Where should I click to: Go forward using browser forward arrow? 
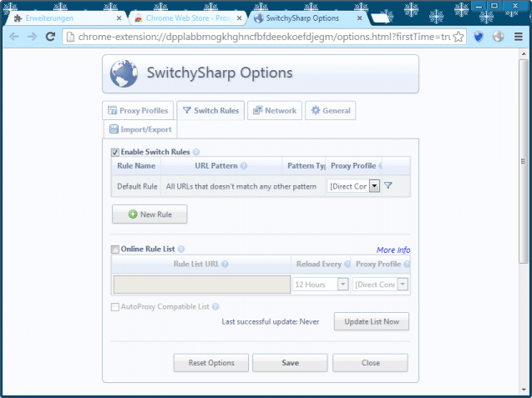(x=33, y=37)
